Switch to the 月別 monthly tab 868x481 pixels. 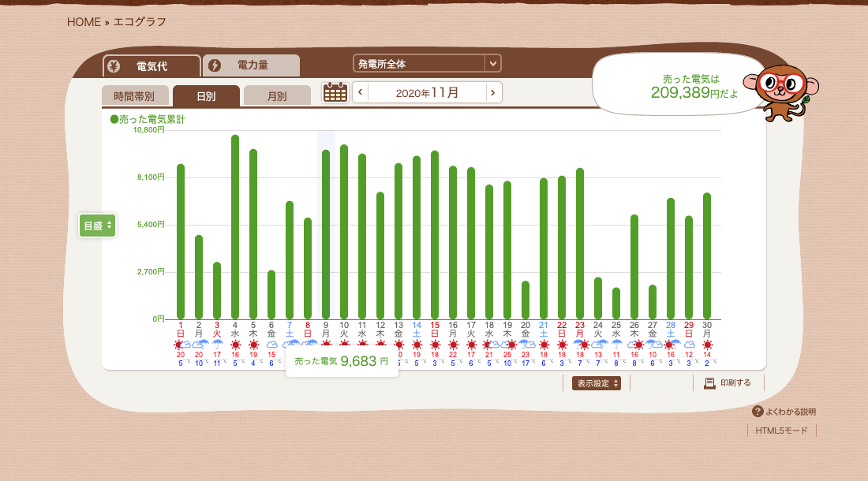point(276,96)
